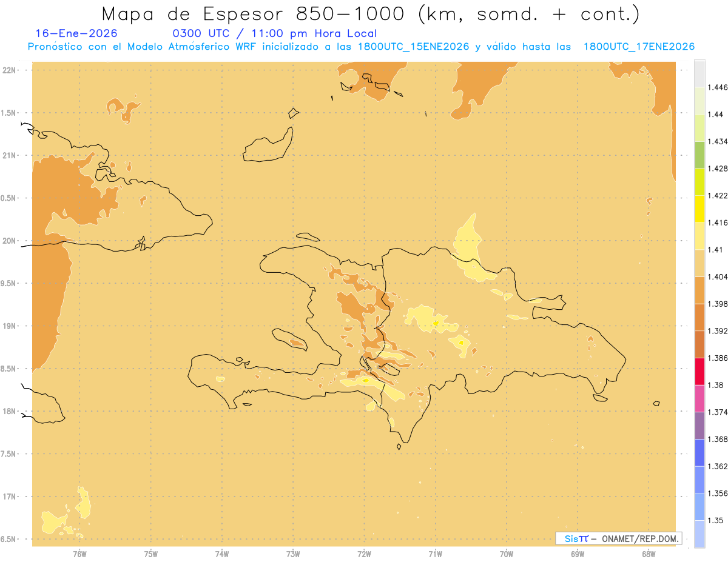Image resolution: width=728 pixels, height=562 pixels.
Task: Click the '19N' latitude label
Action: (10, 326)
